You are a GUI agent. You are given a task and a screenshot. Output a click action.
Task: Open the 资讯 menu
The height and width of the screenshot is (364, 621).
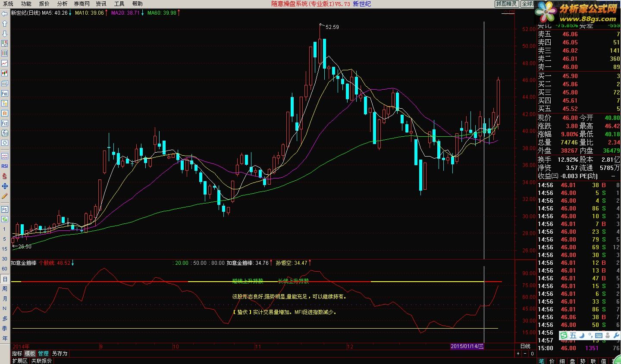tap(101, 3)
